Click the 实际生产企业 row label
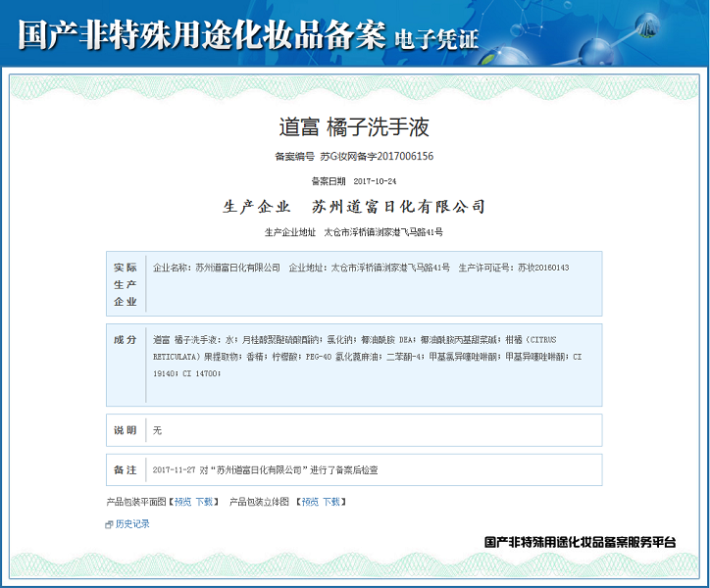This screenshot has height=588, width=710. 126,284
